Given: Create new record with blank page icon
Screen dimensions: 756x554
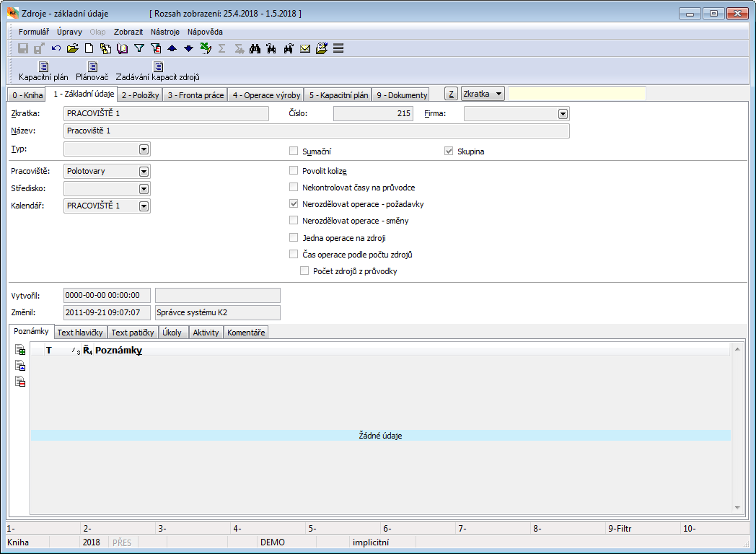Looking at the screenshot, I should (89, 49).
